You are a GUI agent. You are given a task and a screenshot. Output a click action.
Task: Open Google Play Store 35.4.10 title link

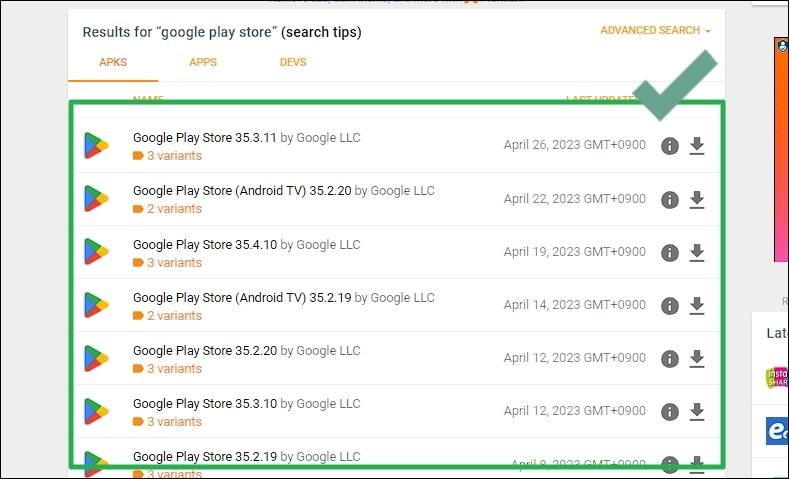point(205,245)
